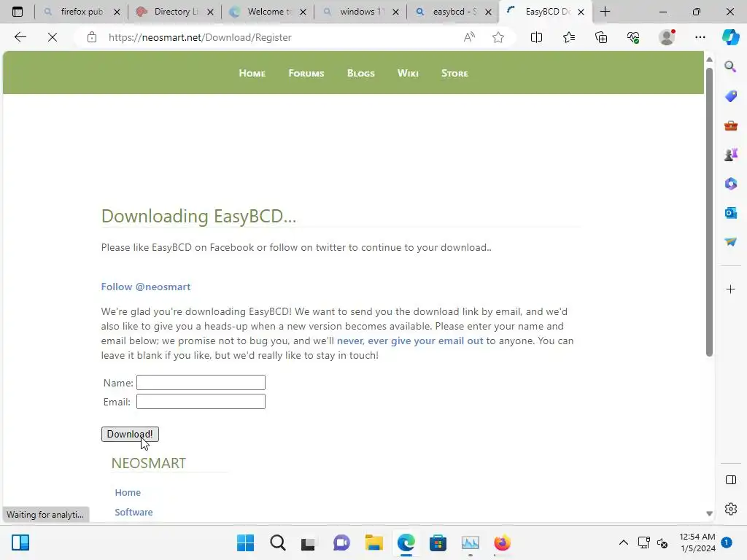The image size is (747, 560).
Task: Toggle sidebar visibility panel icon
Action: 730,480
